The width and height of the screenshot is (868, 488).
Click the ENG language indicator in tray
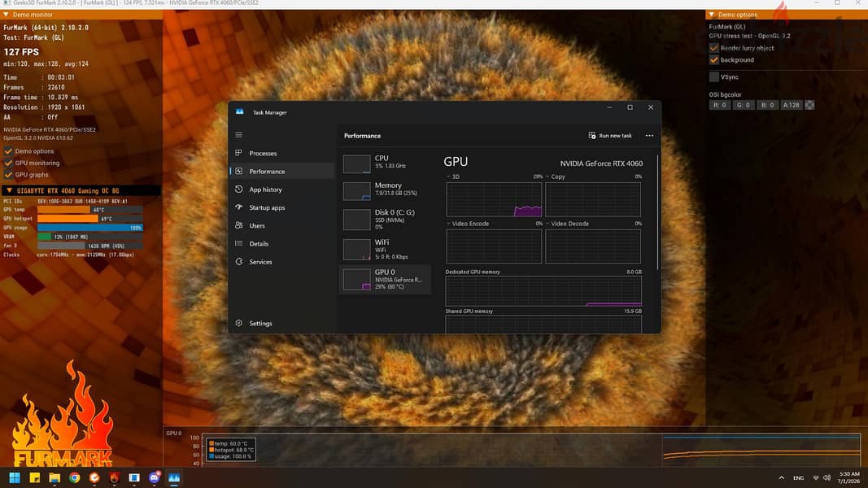(798, 478)
